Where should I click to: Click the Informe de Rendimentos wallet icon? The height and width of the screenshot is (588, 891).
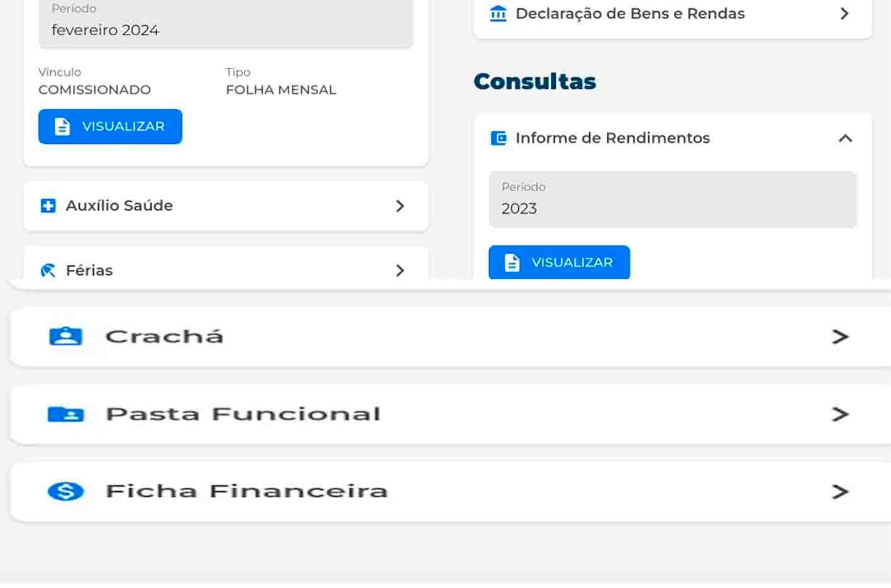498,138
